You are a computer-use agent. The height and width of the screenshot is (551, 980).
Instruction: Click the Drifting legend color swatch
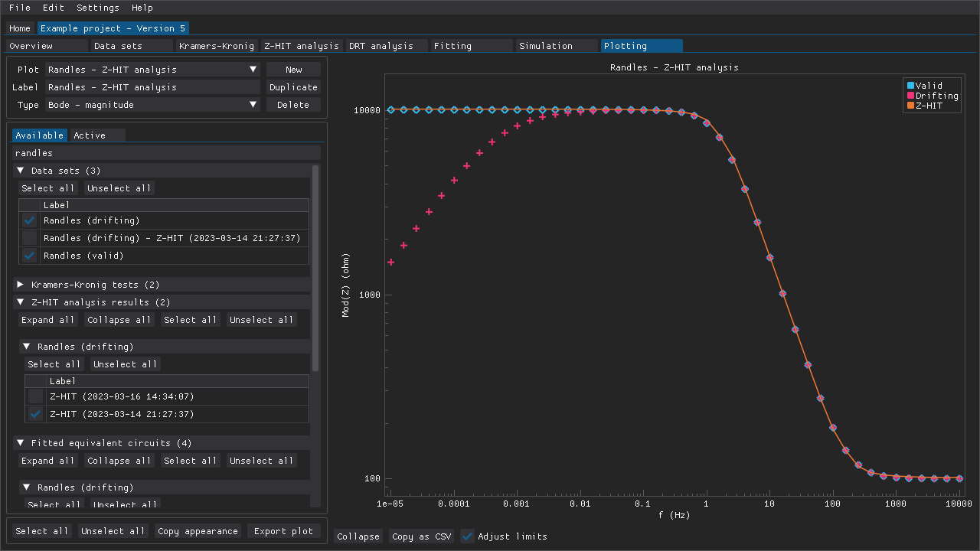click(910, 96)
